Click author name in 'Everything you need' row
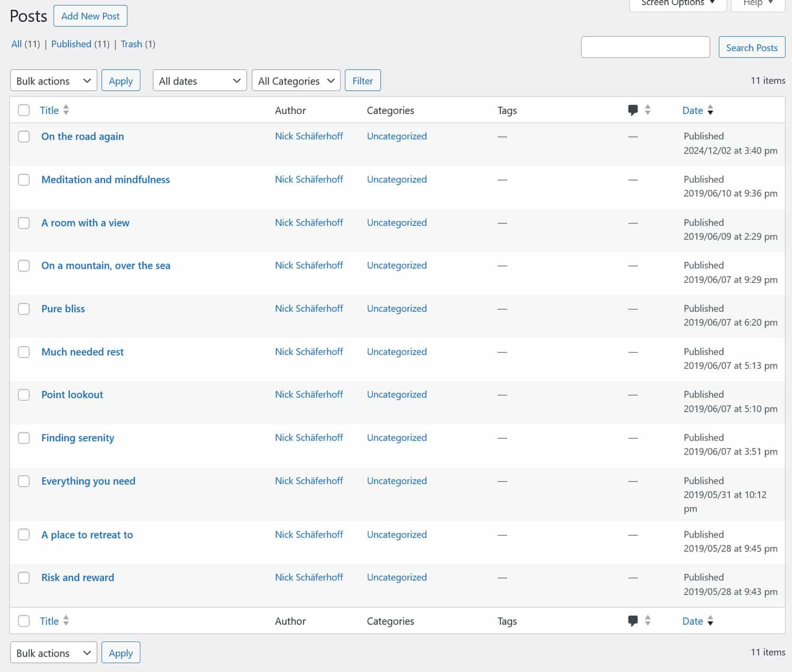792x672 pixels. pyautogui.click(x=309, y=480)
